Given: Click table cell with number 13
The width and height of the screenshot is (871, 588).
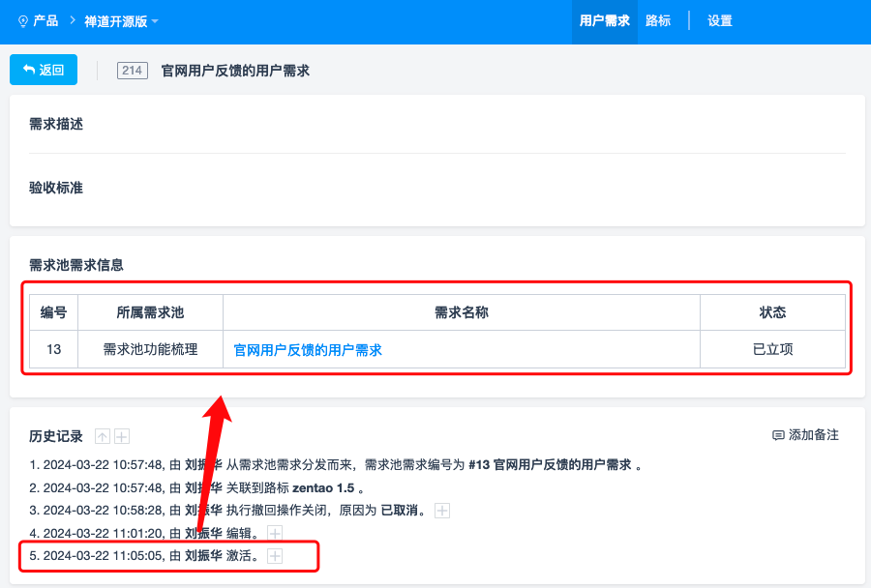Looking at the screenshot, I should [54, 349].
